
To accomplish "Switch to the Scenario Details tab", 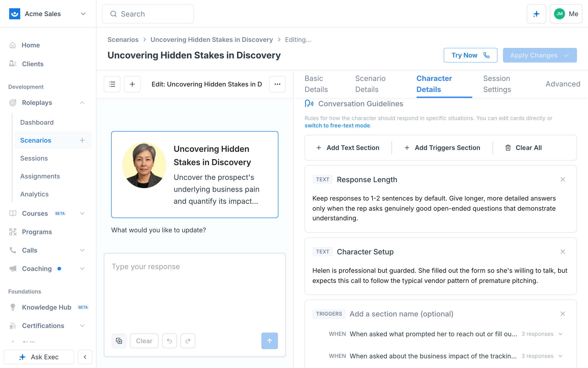I will pos(370,84).
